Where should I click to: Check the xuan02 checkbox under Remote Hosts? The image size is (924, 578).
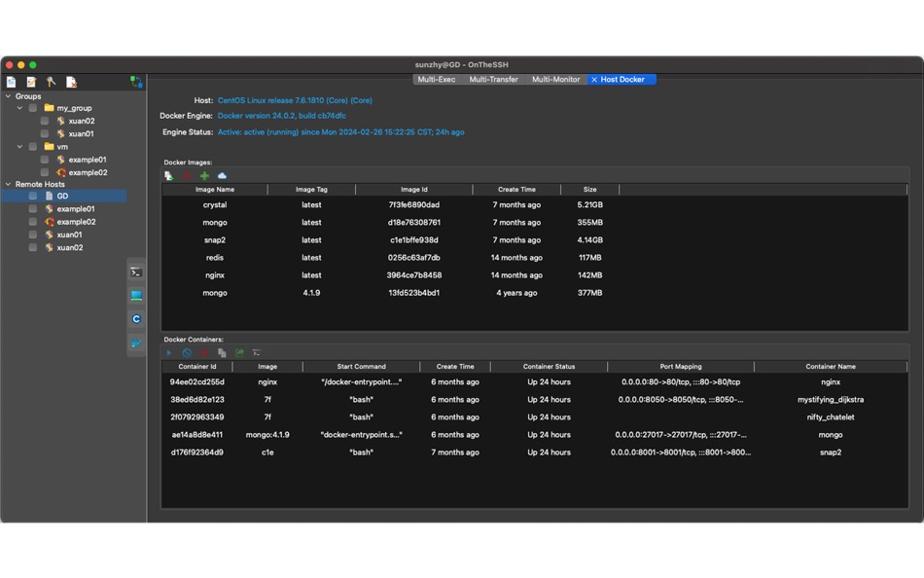tap(33, 248)
